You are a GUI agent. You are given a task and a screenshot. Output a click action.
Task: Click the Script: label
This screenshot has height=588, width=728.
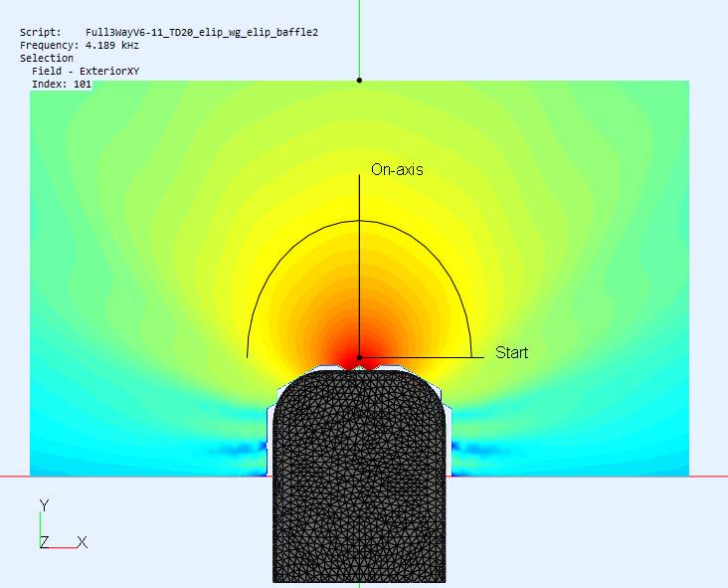tap(41, 33)
